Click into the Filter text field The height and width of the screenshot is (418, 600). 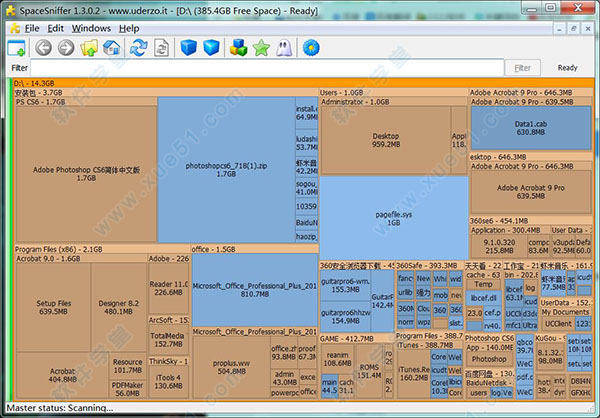click(x=267, y=68)
